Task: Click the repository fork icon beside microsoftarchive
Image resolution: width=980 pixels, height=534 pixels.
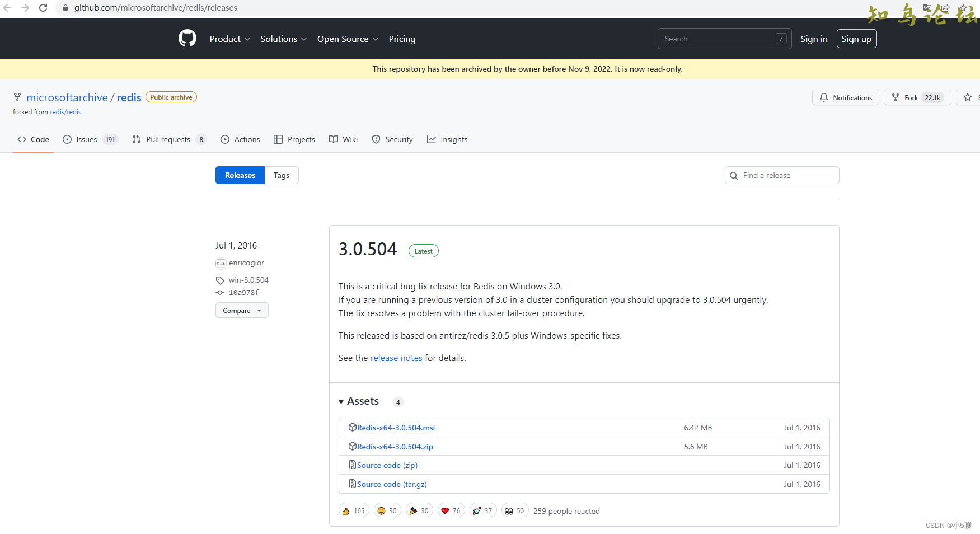Action: (17, 97)
